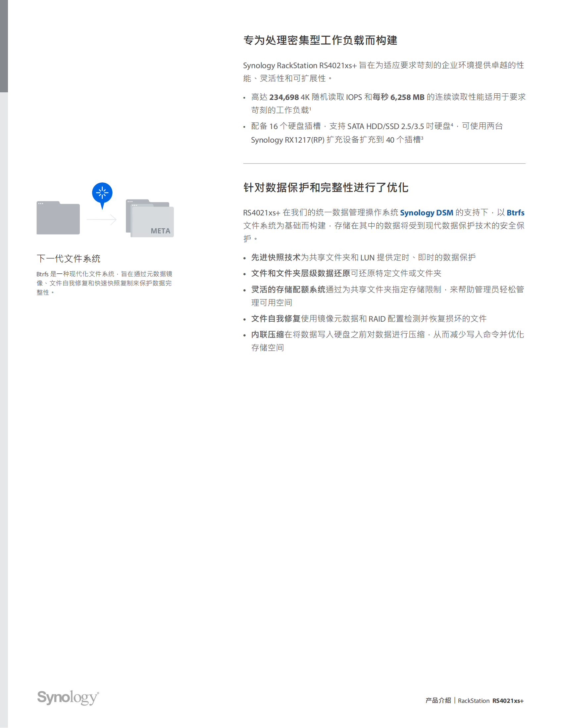Click the bold text 每秒 6,258 MB
563x728 pixels.
[x=398, y=97]
